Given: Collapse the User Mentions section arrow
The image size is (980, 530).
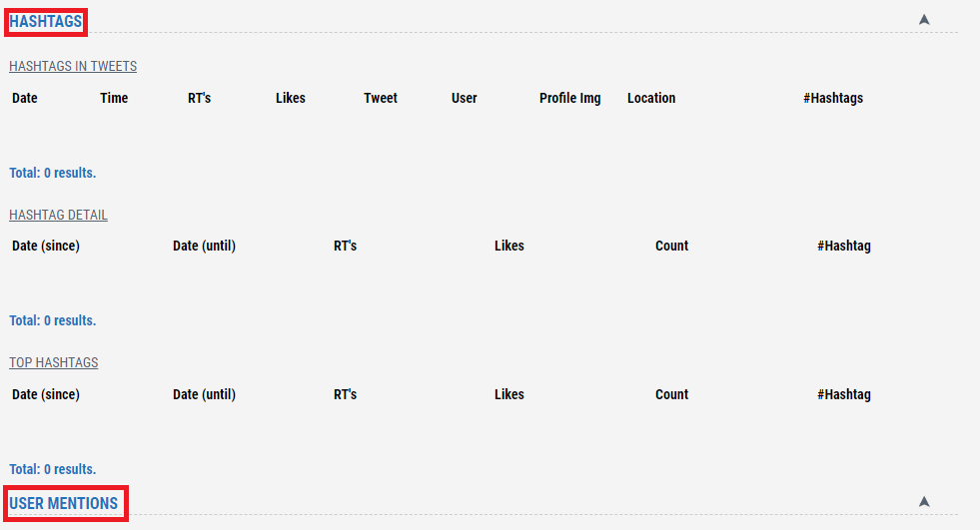Looking at the screenshot, I should 924,501.
